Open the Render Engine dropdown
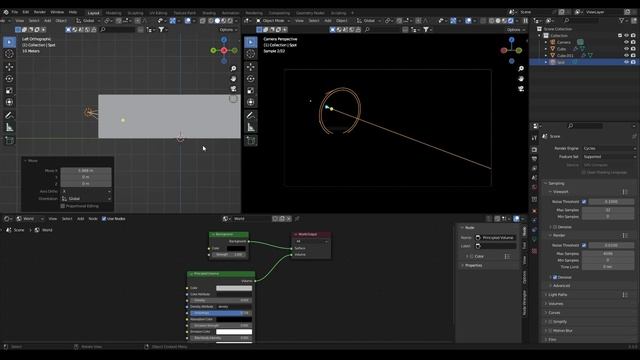This screenshot has width=640, height=360. click(x=609, y=148)
